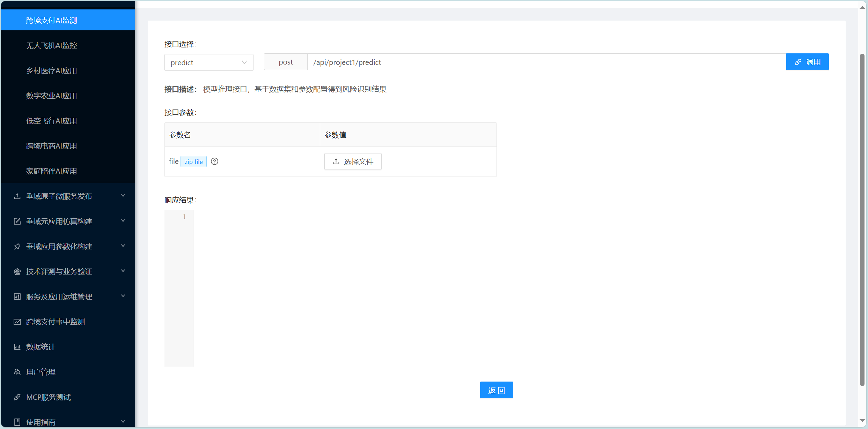
Task: Expand the 垂域应用参数化构建 submenu chevron
Action: (x=123, y=246)
